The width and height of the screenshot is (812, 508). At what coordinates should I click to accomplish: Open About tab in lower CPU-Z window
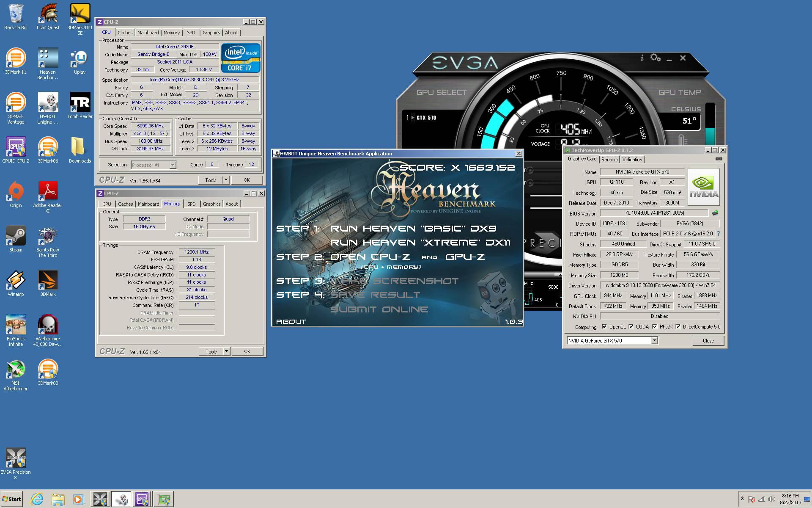231,204
